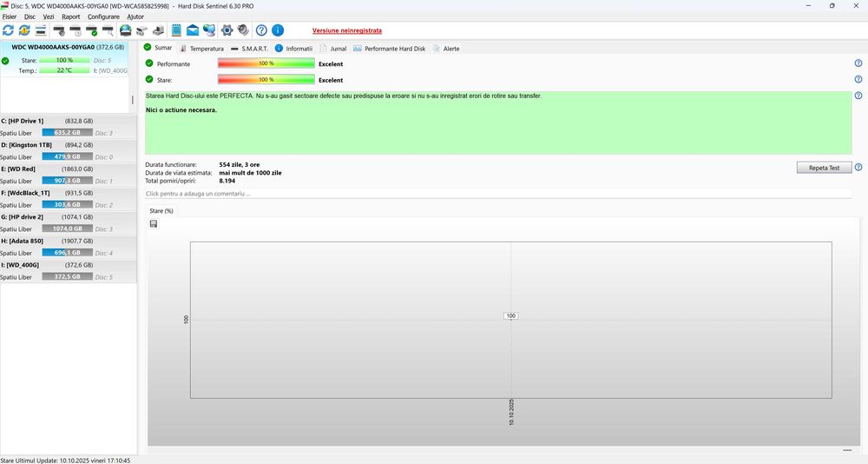Click the hard disk with magnifier icon
The width and height of the screenshot is (868, 464).
pos(108,30)
